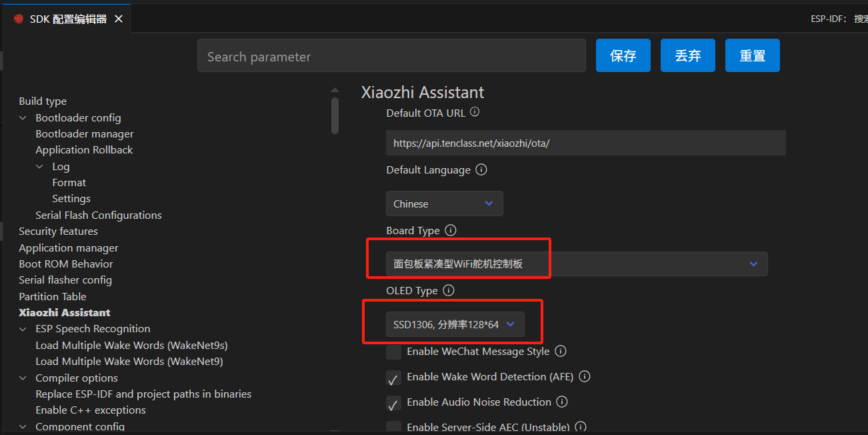Open the Default Language dropdown

coord(444,203)
